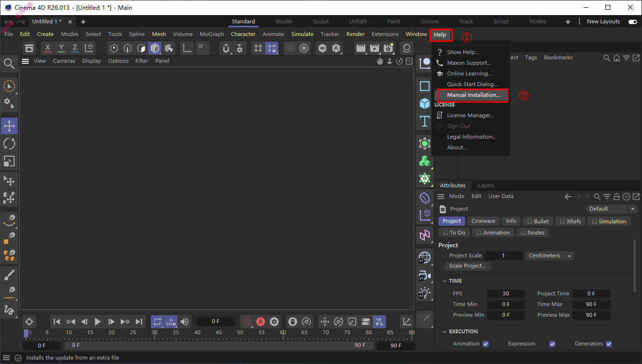The height and width of the screenshot is (364, 642).
Task: Choose Manual Installation from Help menu
Action: pyautogui.click(x=472, y=95)
